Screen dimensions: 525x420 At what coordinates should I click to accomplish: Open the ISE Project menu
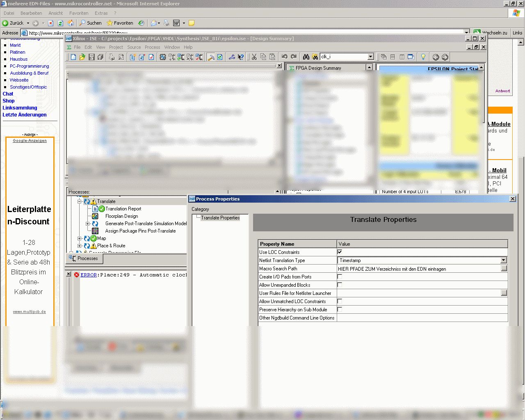point(116,47)
